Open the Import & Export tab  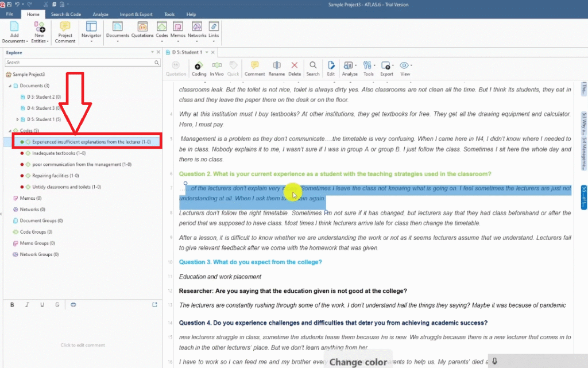pos(136,14)
